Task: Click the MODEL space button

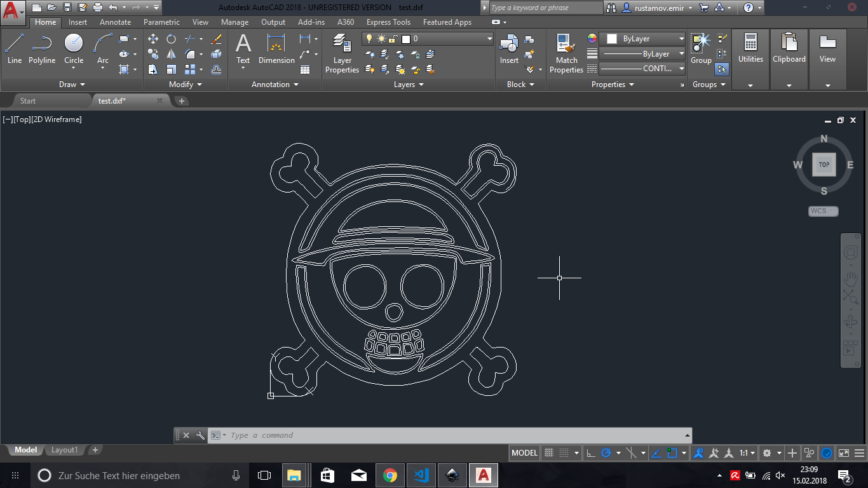Action: coord(524,453)
